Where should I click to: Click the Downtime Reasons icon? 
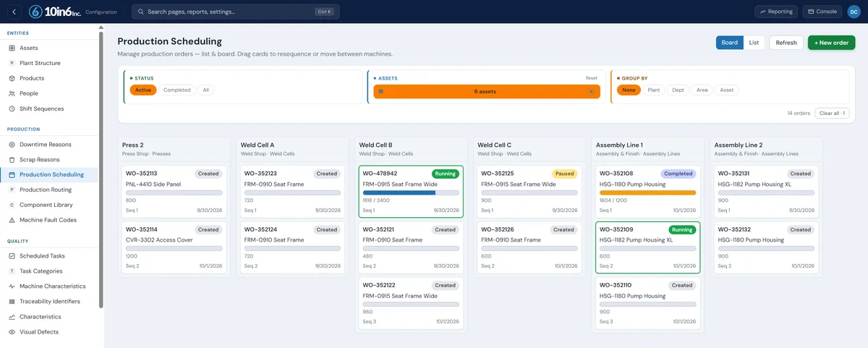[x=12, y=145]
